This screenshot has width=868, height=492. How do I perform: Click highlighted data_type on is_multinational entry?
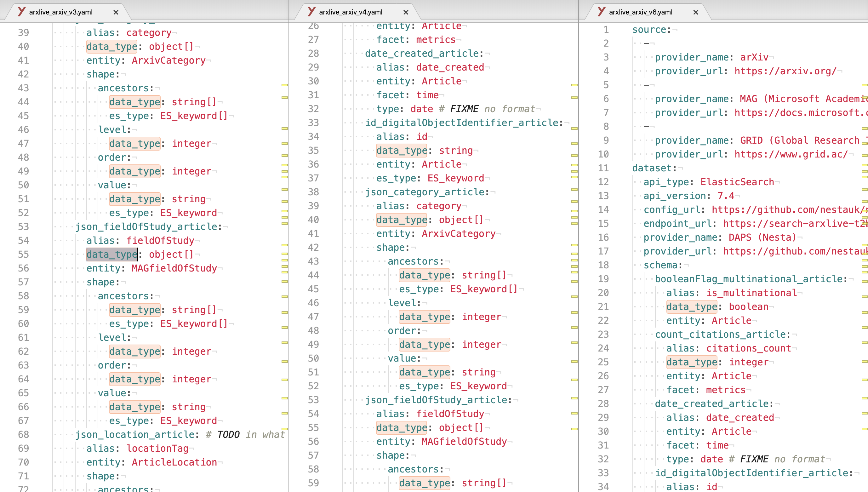click(x=692, y=307)
